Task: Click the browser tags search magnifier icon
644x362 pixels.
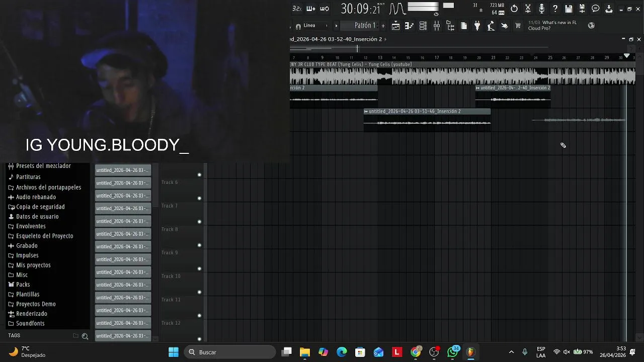Action: [85, 336]
